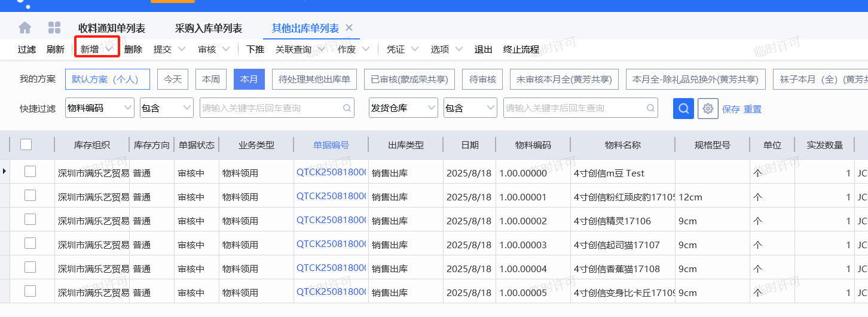This screenshot has height=317, width=868.
Task: Click the home icon
Action: coord(25,28)
